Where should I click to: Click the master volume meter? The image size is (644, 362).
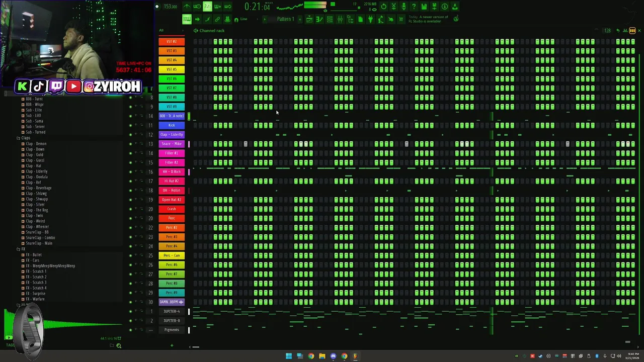click(x=315, y=5)
